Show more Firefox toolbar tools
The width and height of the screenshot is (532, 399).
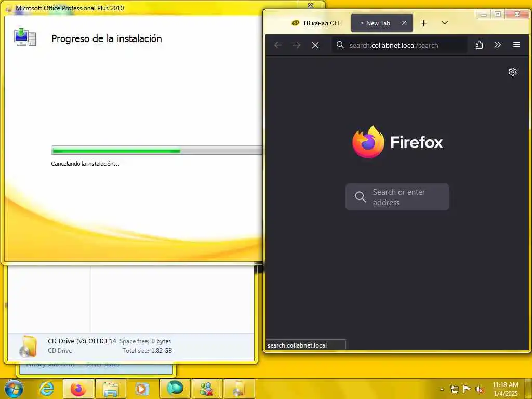click(497, 45)
